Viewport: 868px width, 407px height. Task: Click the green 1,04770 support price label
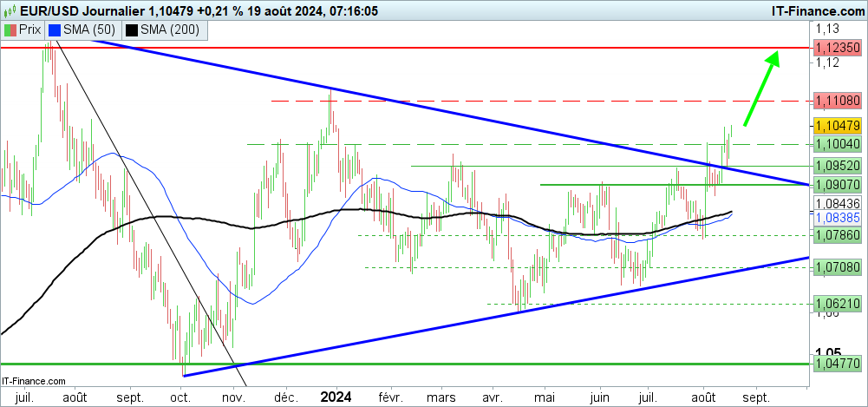837,364
